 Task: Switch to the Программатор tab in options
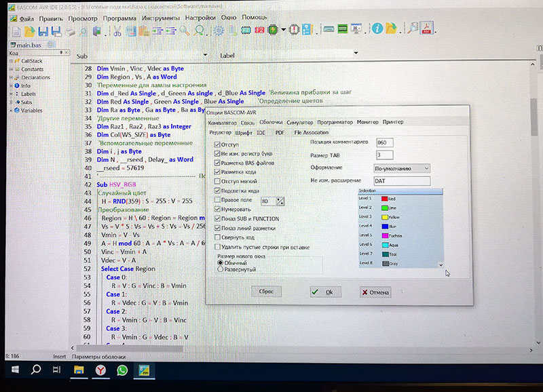335,122
